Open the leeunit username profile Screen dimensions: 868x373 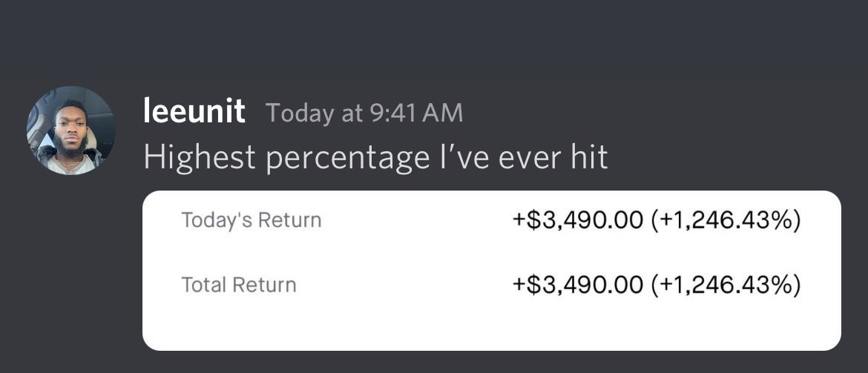coord(194,112)
